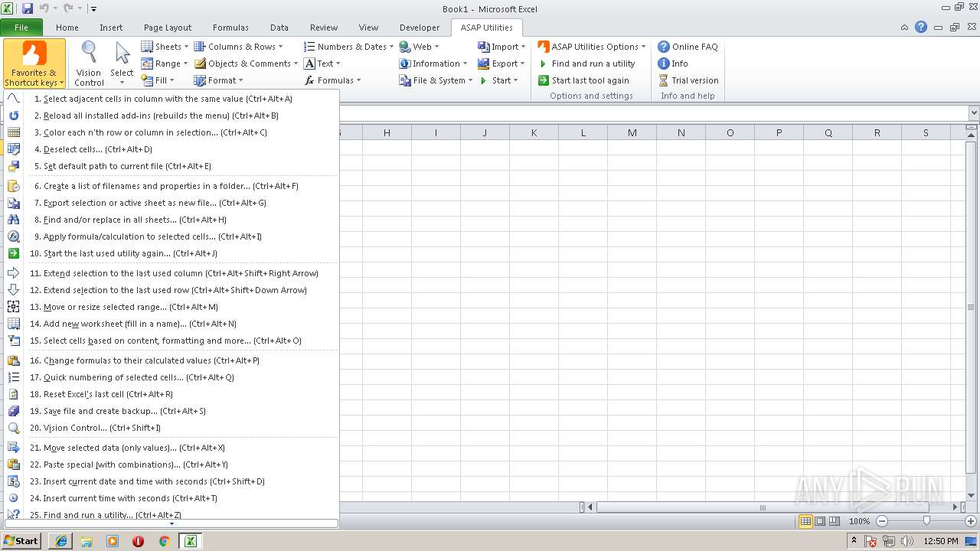Open the Objects & Comments dropdown
Image resolution: width=980 pixels, height=551 pixels.
(246, 64)
